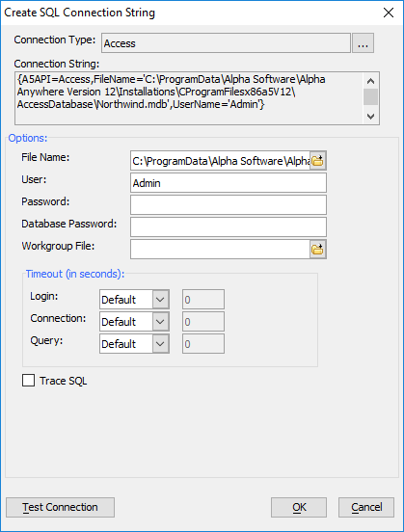Click into the Database Password field
Viewport: 404px width, 532px height.
(x=229, y=227)
